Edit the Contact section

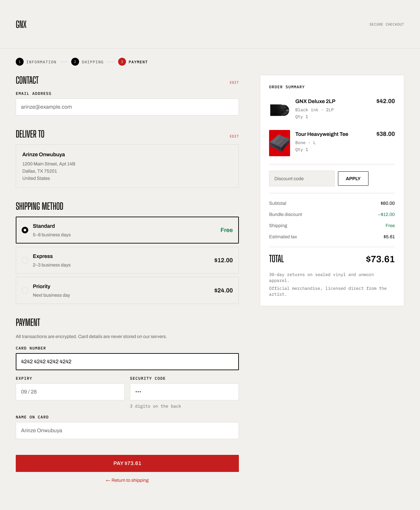[234, 82]
